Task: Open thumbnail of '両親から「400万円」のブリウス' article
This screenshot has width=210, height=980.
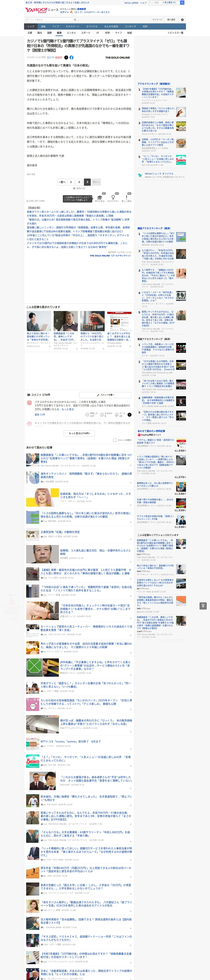Action: click(x=92, y=321)
